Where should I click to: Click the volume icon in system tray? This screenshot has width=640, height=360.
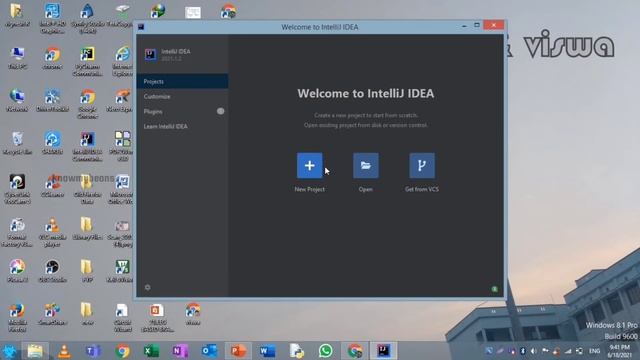click(x=534, y=351)
